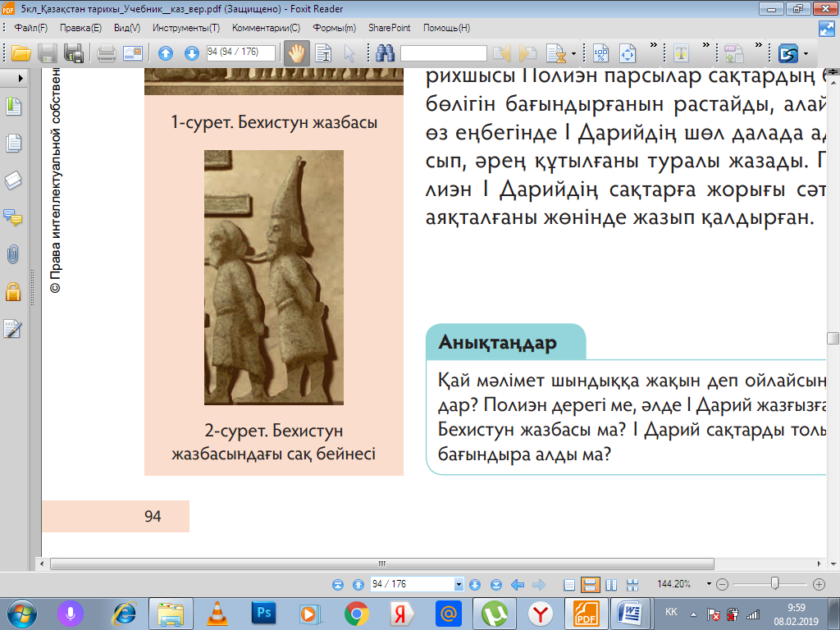Open the Помощь(H) menu
The width and height of the screenshot is (840, 630).
pos(446,28)
